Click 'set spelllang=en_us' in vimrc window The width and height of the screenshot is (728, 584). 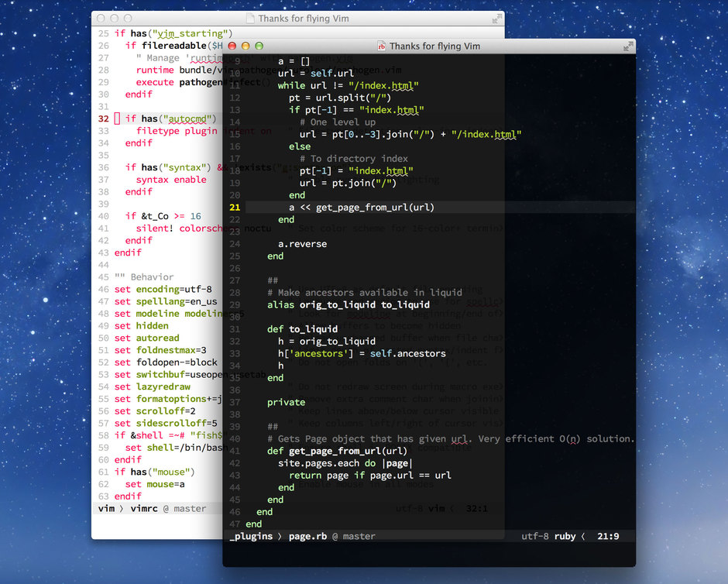[166, 301]
